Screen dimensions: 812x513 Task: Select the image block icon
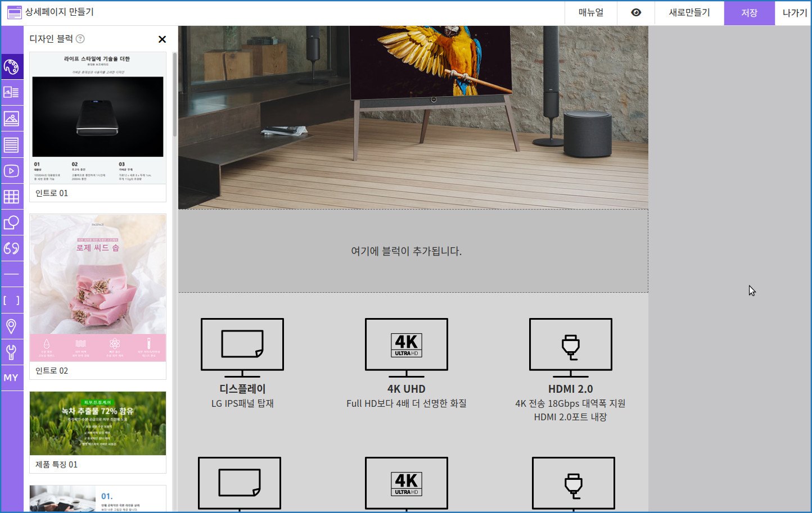[12, 119]
